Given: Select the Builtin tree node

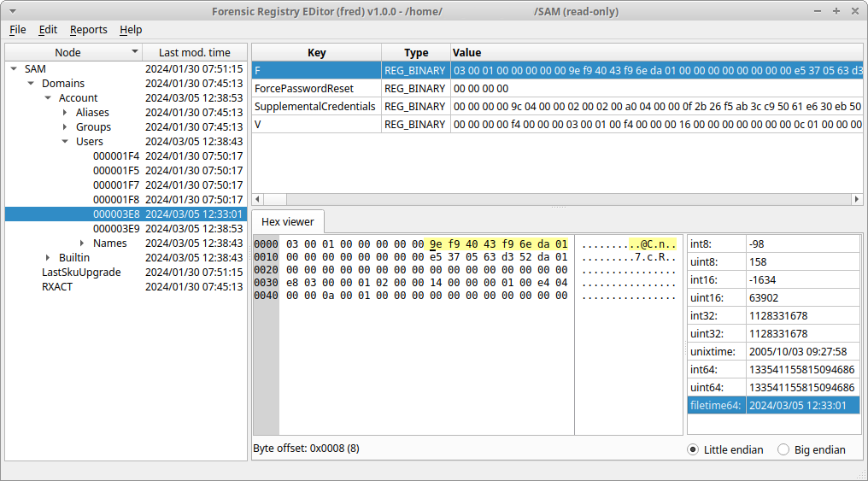Looking at the screenshot, I should [74, 257].
